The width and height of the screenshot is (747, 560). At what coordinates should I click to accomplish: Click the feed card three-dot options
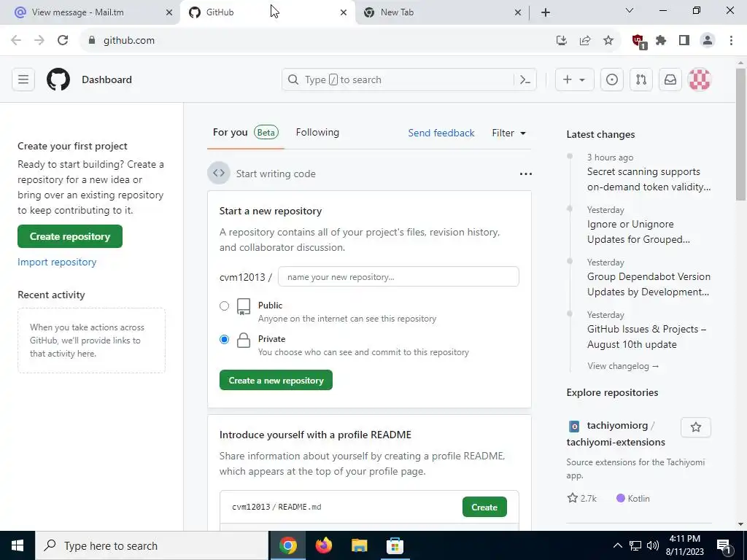click(x=525, y=174)
